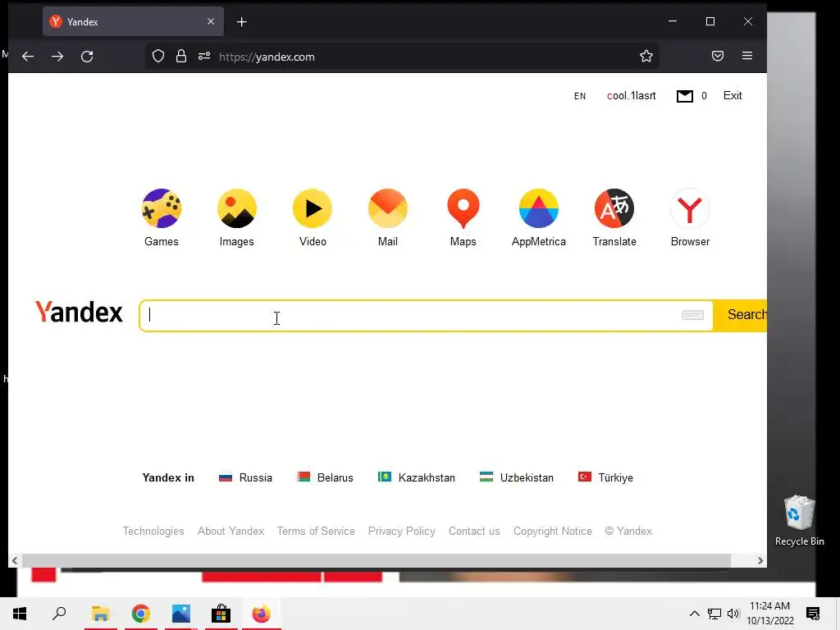The image size is (840, 630).
Task: Select the Recycle Bin desktop icon
Action: click(x=799, y=520)
